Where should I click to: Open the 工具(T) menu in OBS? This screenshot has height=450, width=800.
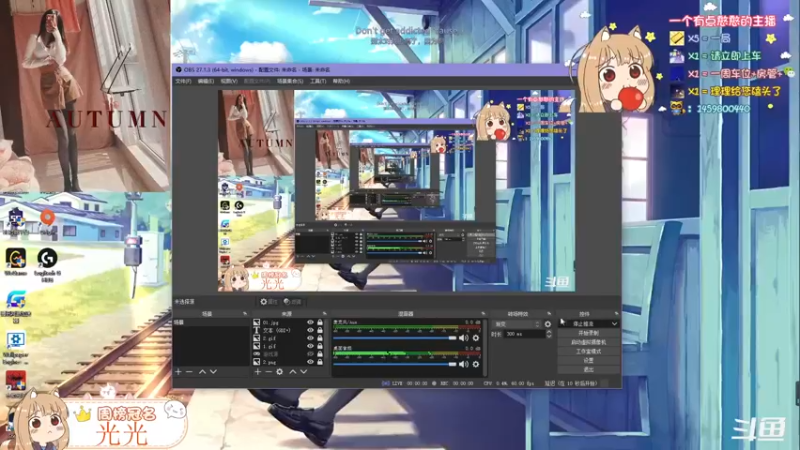click(318, 81)
